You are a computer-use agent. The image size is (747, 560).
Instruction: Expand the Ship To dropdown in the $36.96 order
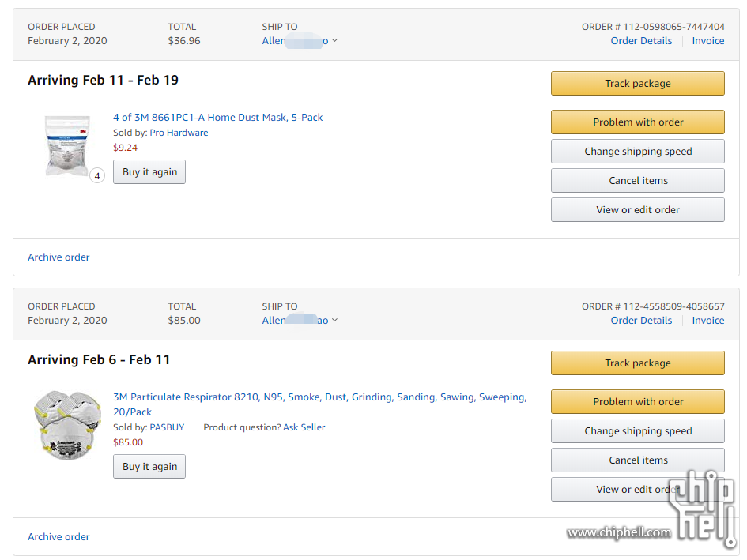(300, 41)
